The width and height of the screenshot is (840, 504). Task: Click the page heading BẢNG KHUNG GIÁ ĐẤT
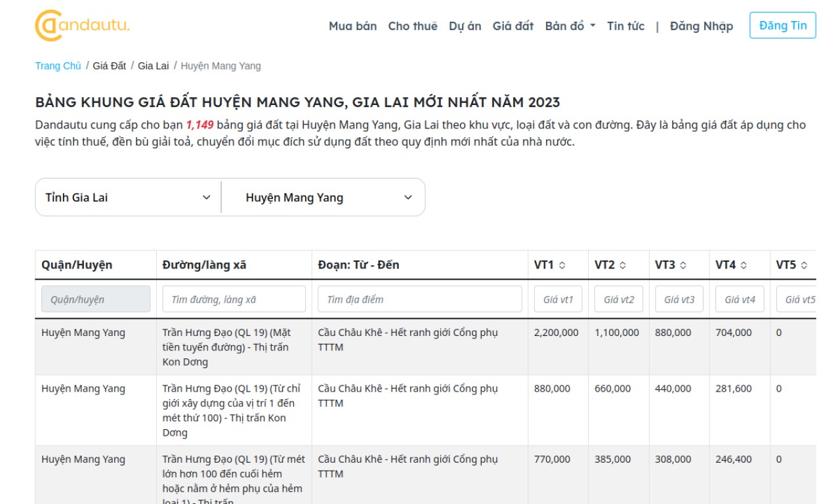[297, 102]
